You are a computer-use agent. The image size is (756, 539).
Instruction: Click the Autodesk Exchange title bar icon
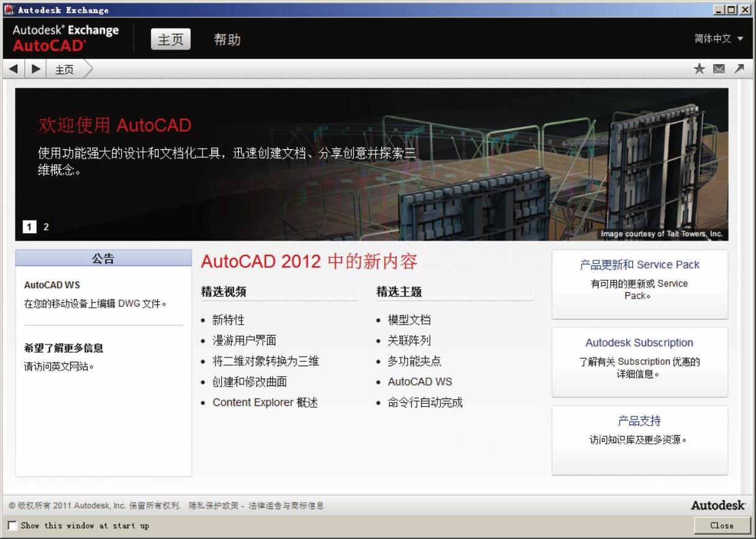9,9
